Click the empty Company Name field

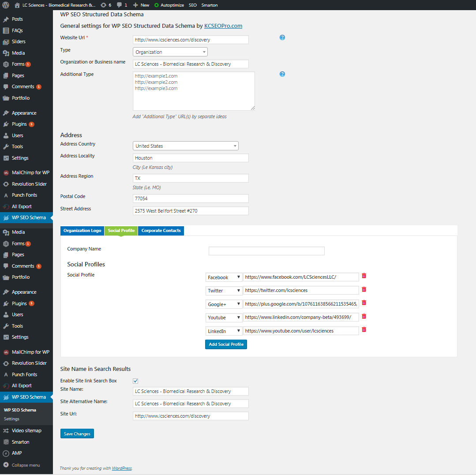tap(266, 251)
